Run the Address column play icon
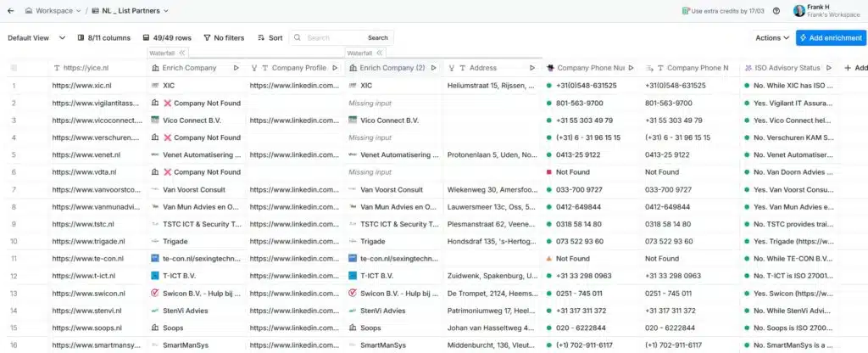Viewport: 868px width, 353px height. [x=532, y=68]
